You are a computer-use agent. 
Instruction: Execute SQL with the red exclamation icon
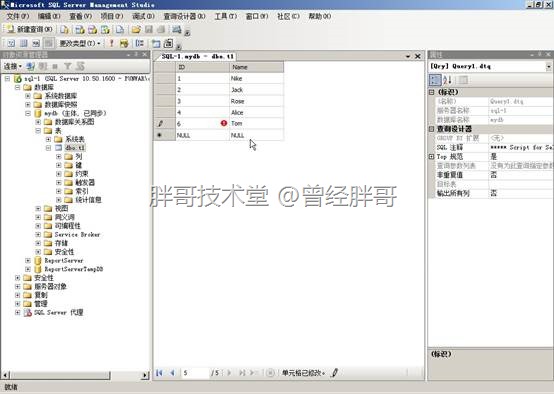point(112,43)
